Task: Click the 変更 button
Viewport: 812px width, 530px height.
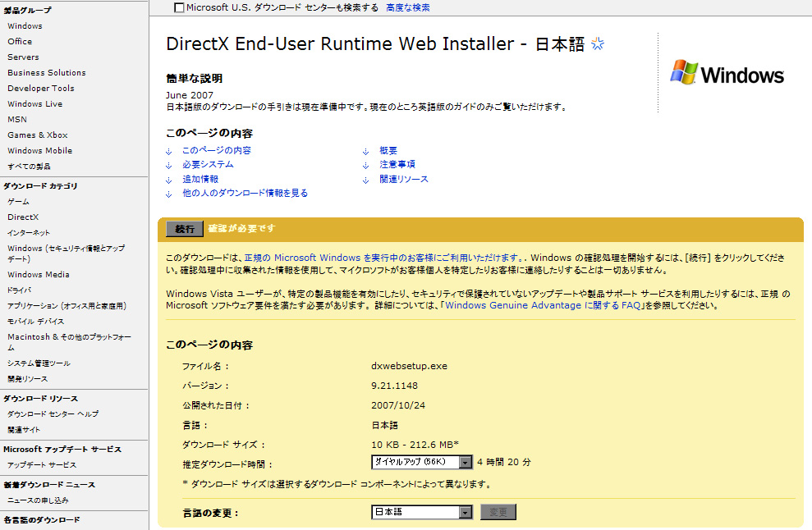Action: pyautogui.click(x=498, y=512)
